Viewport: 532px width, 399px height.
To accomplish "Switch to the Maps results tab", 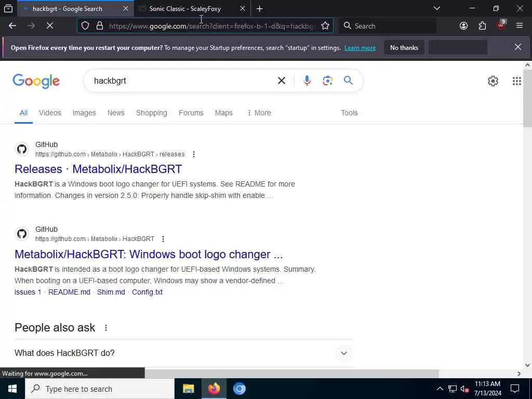I will [223, 113].
